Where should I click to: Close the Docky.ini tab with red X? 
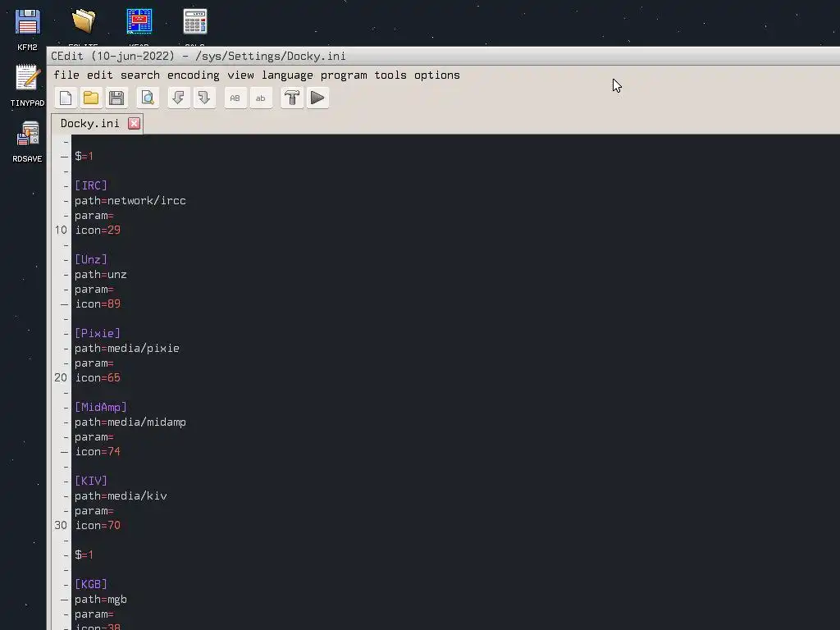(134, 124)
